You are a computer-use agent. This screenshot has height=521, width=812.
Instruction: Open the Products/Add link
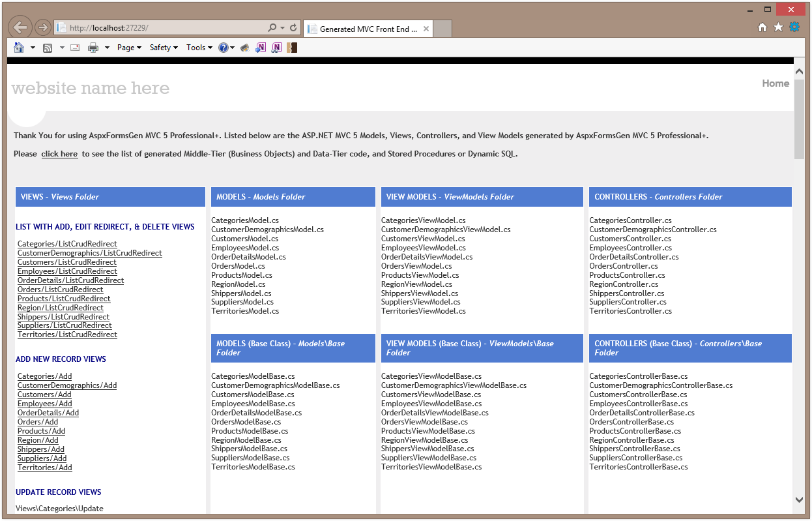[x=42, y=431]
